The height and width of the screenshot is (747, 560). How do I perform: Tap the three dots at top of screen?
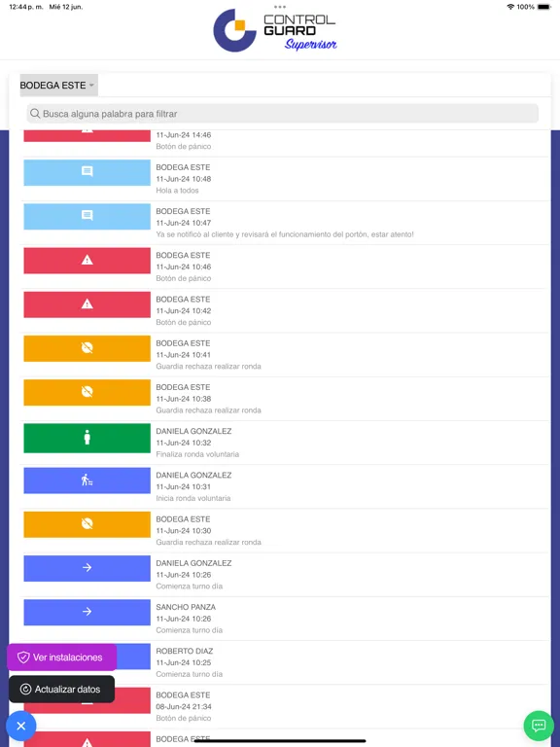point(280,7)
